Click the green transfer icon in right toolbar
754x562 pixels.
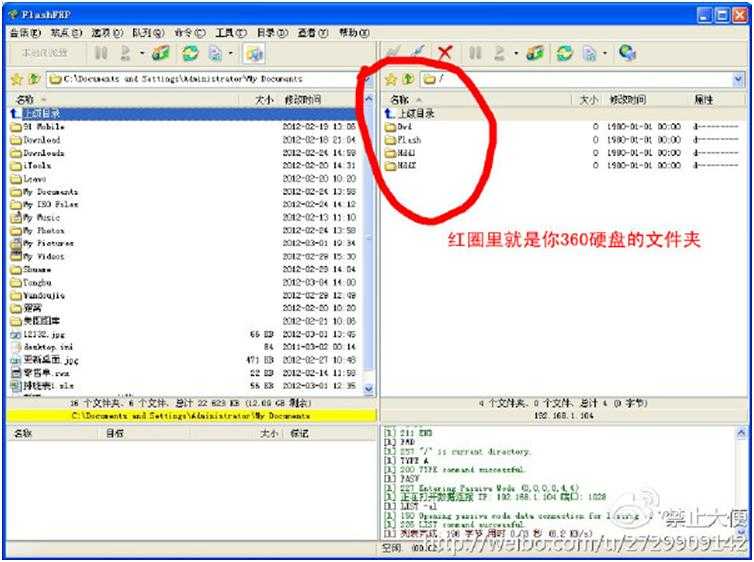(x=535, y=53)
